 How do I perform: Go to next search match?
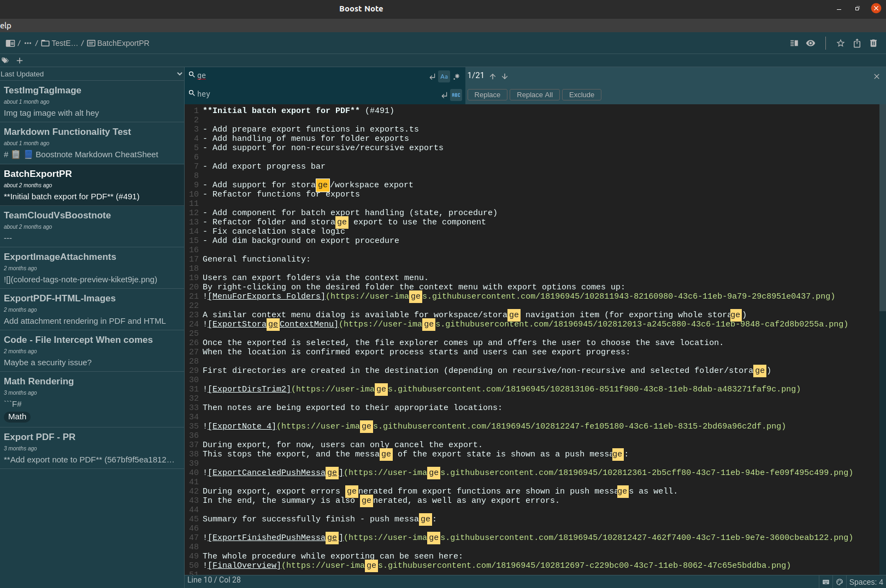click(x=505, y=76)
